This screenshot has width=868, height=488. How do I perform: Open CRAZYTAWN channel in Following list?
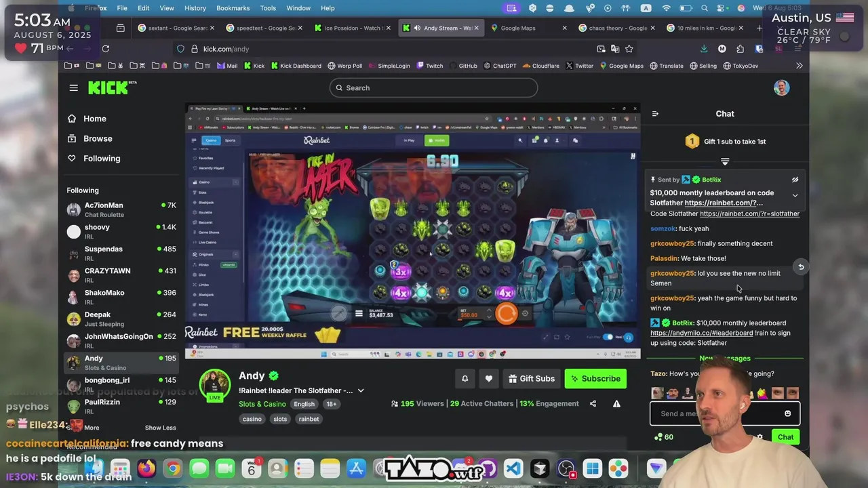(x=121, y=275)
